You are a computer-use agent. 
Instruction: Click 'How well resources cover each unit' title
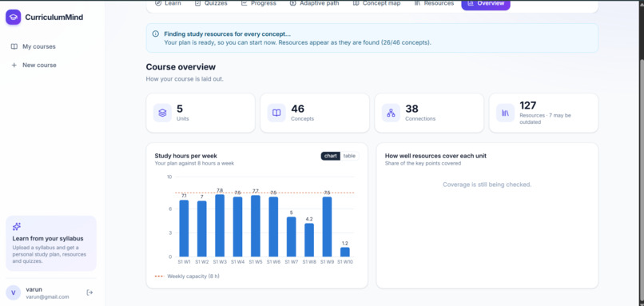click(435, 156)
